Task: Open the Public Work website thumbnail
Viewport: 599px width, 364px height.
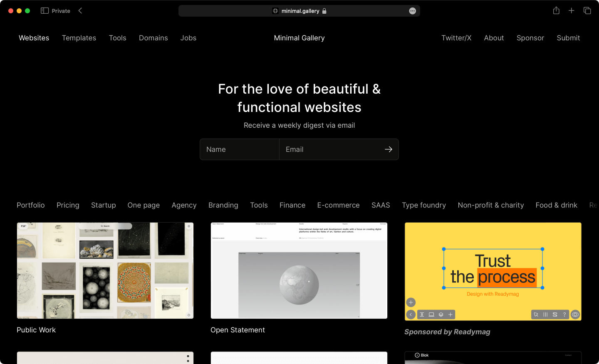Action: pos(105,270)
